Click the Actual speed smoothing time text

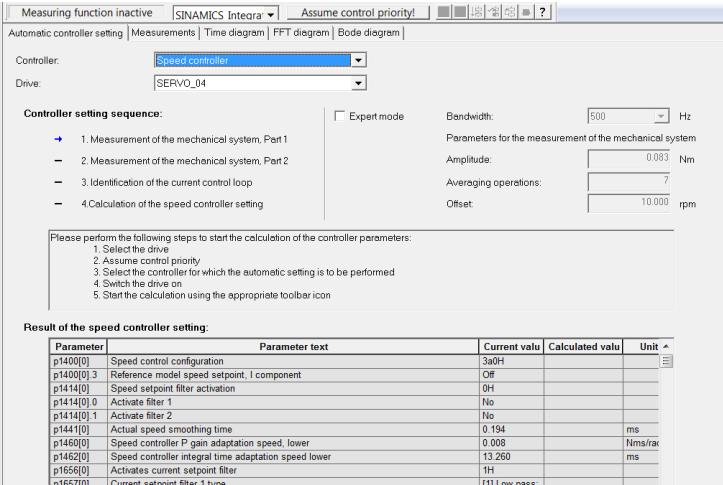171,429
